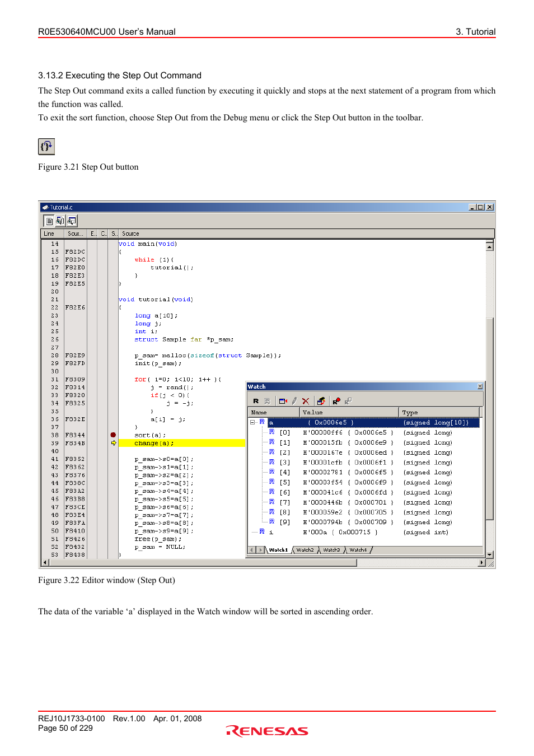Click the editor scrollbar up arrow
This screenshot has width=534, height=756.
(490, 246)
